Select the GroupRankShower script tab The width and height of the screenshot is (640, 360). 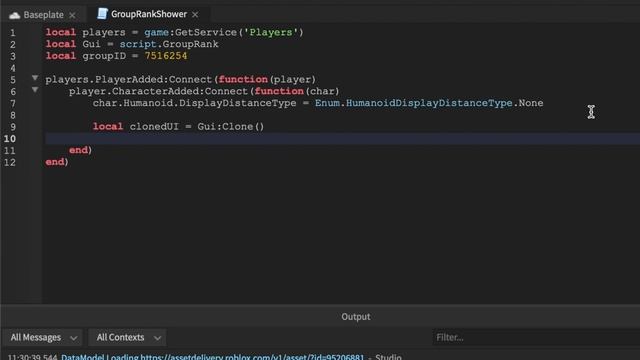[x=149, y=14]
